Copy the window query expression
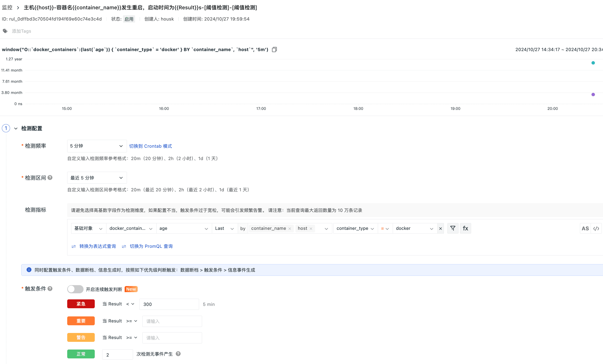Screen dimensions: 603x364 pos(274,50)
